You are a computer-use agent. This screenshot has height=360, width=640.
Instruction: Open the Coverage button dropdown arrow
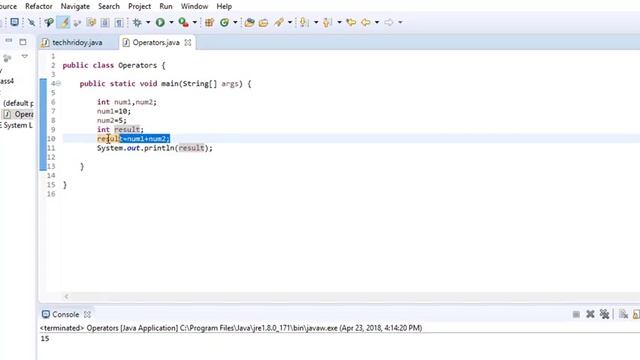pyautogui.click(x=194, y=22)
